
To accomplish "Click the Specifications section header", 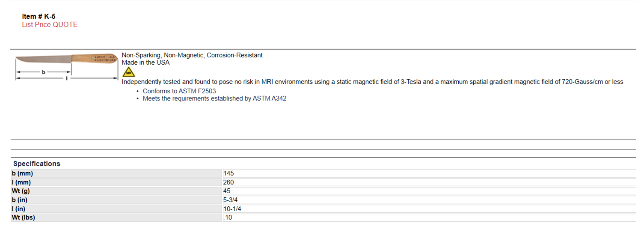I will pyautogui.click(x=37, y=164).
